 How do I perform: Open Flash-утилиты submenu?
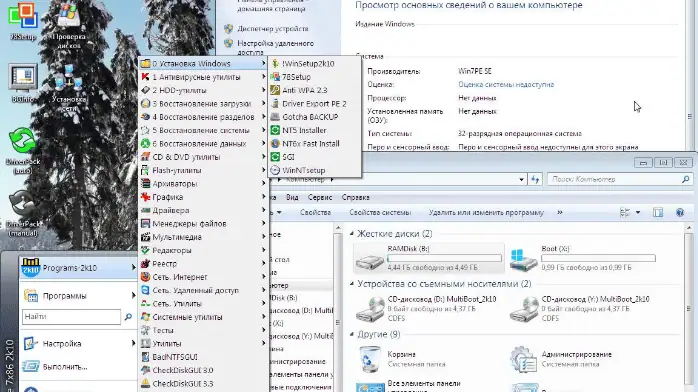pyautogui.click(x=203, y=170)
